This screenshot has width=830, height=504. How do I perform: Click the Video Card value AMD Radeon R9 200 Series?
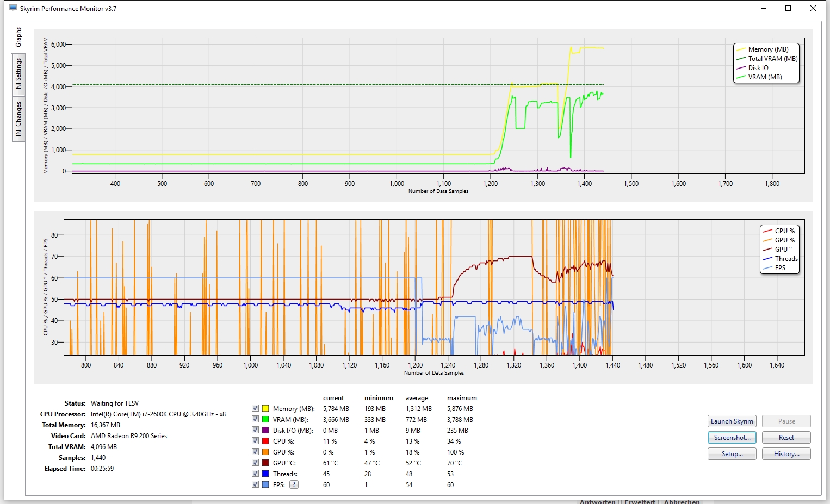pyautogui.click(x=129, y=436)
